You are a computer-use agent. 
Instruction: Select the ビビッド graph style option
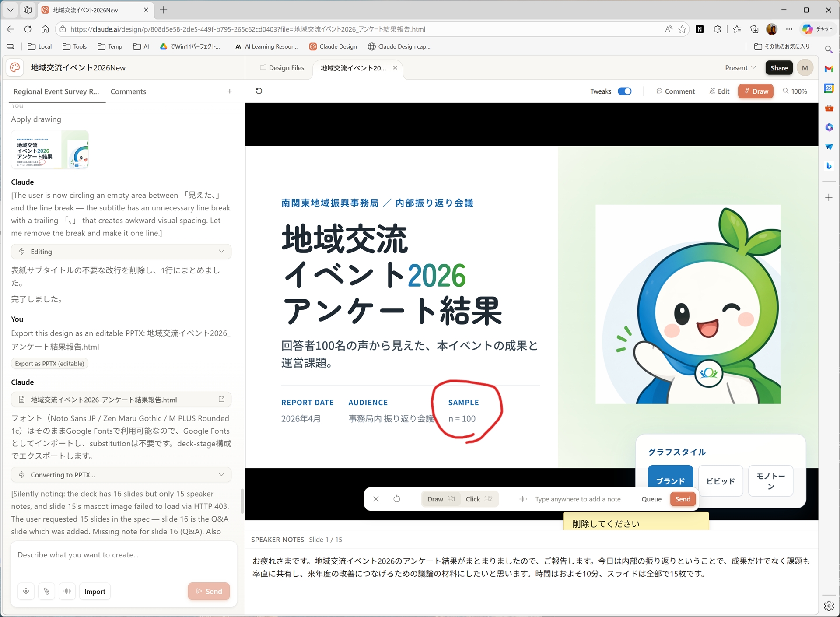[720, 481]
